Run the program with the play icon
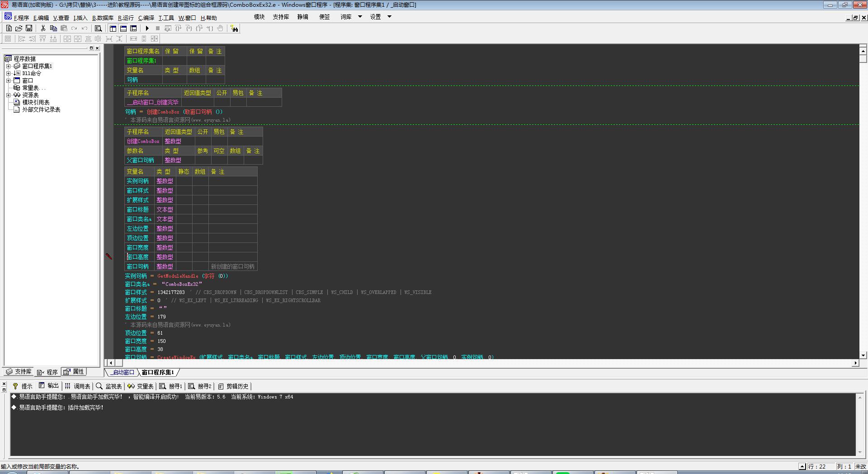Image resolution: width=868 pixels, height=474 pixels. (147, 28)
